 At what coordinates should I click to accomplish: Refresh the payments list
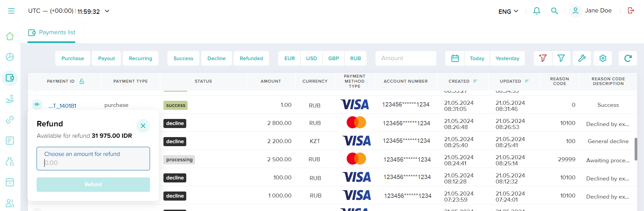628,58
